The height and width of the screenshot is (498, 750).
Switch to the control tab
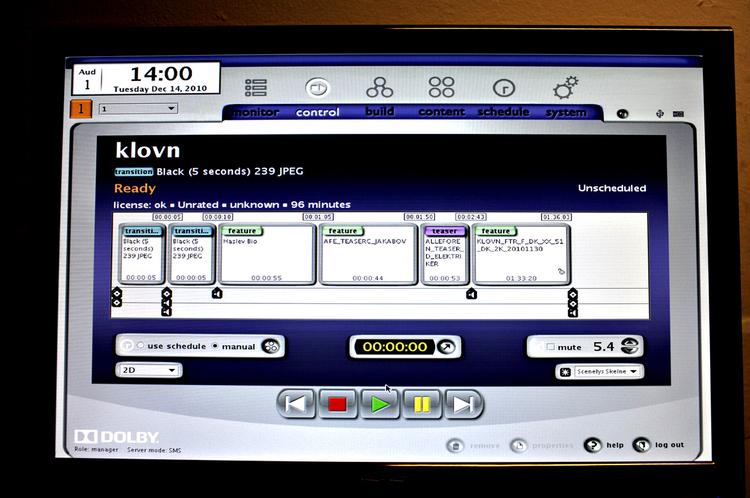[x=318, y=112]
